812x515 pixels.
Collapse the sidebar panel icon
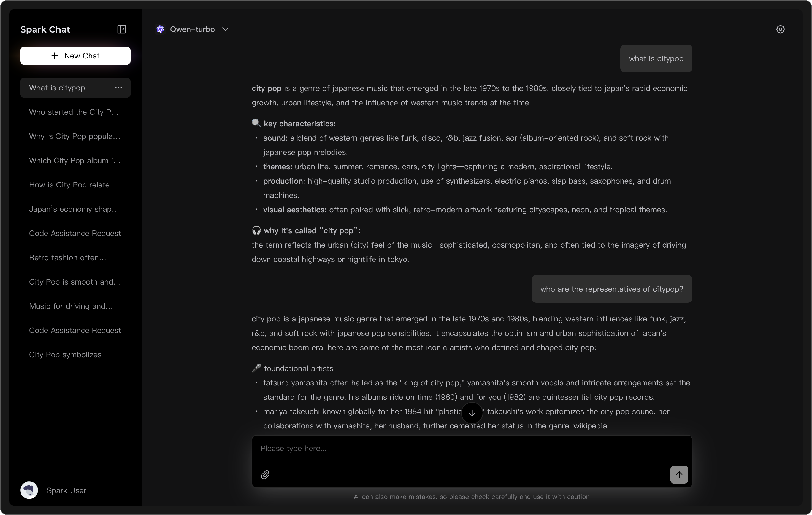(121, 29)
